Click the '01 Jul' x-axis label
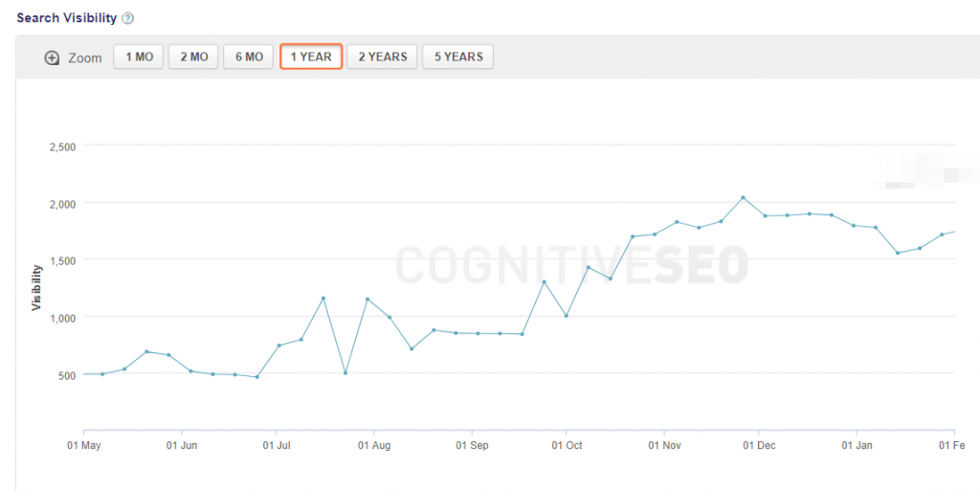This screenshot has height=491, width=980. 277,445
